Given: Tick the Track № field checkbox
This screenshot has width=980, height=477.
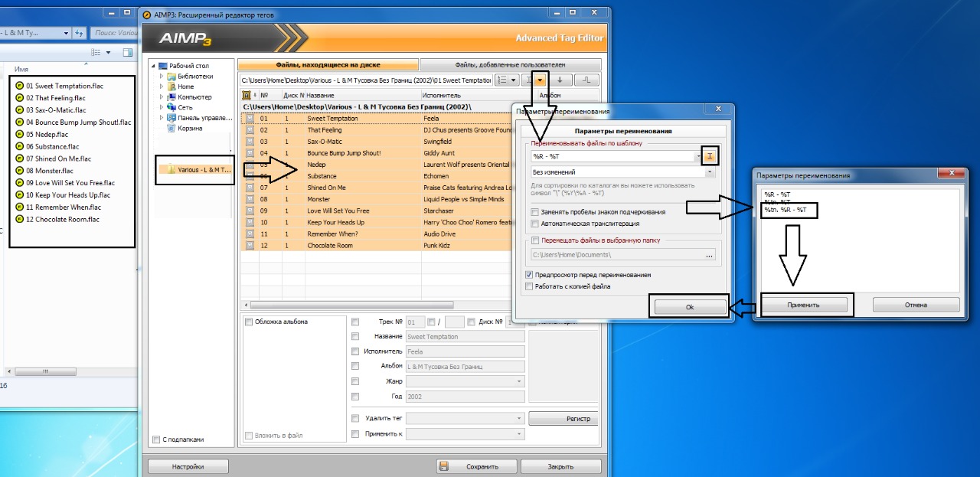Looking at the screenshot, I should pyautogui.click(x=355, y=322).
